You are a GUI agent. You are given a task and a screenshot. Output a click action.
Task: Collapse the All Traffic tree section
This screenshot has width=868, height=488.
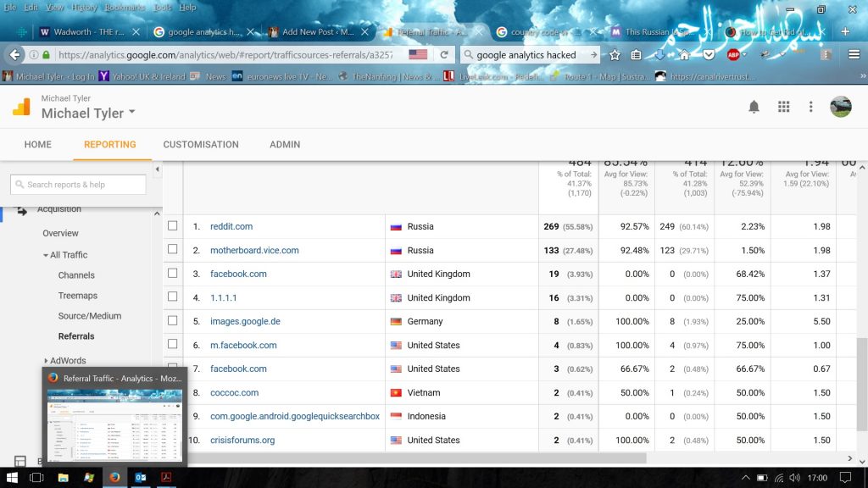46,255
